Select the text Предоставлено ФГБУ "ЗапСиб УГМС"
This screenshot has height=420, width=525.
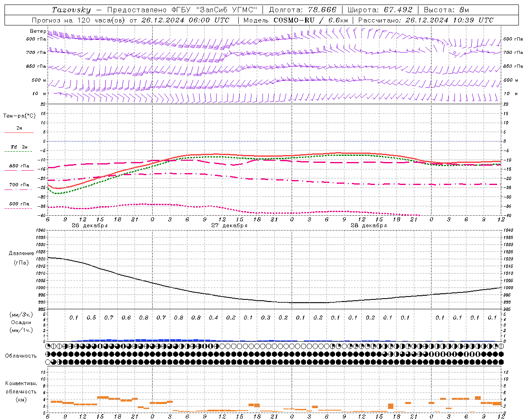(182, 10)
